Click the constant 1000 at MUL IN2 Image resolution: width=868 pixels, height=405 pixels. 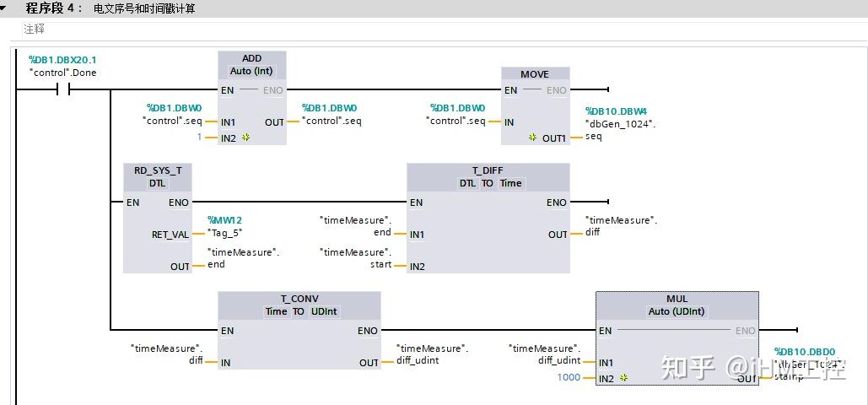tap(569, 377)
